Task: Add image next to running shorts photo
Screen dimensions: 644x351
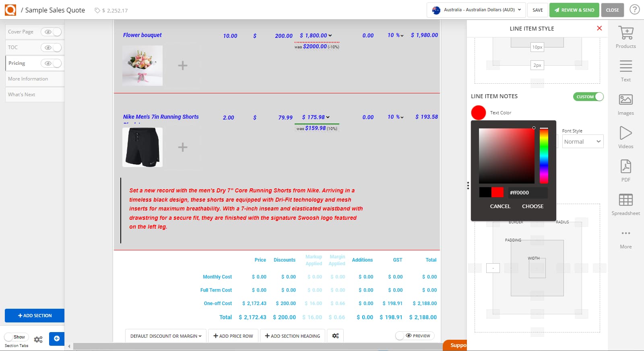Action: 183,147
